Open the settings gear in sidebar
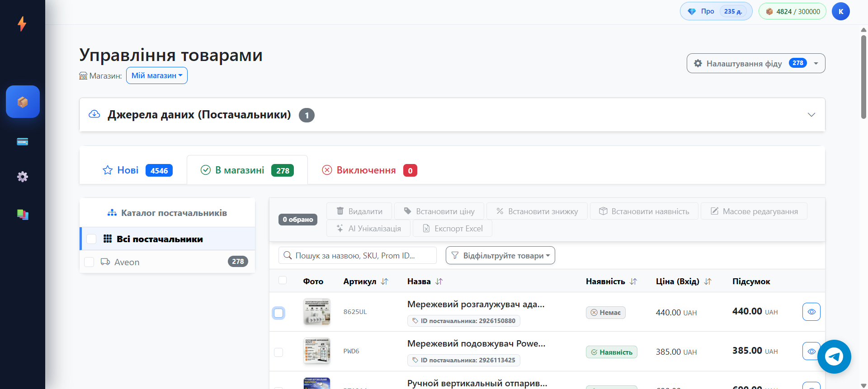This screenshot has height=389, width=868. pyautogui.click(x=23, y=177)
